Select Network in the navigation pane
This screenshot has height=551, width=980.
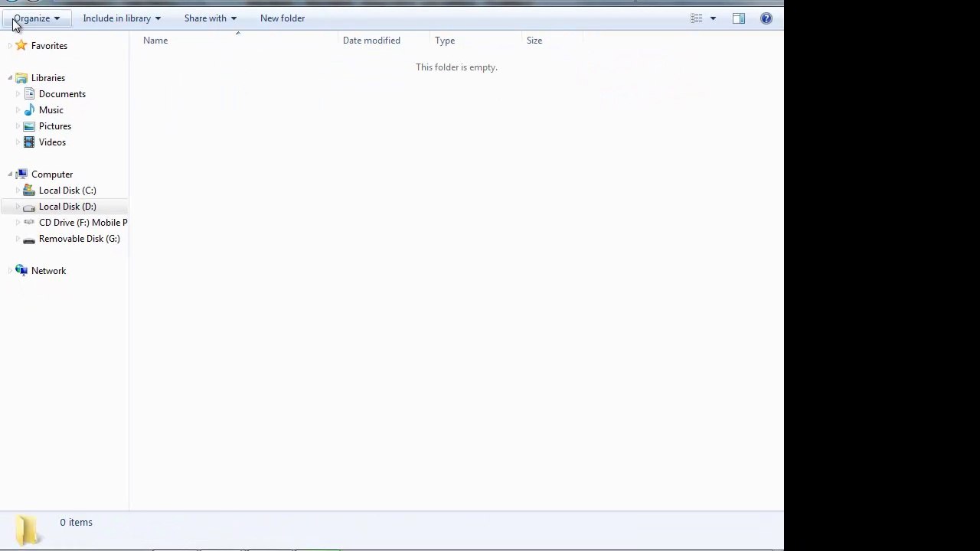pos(48,271)
